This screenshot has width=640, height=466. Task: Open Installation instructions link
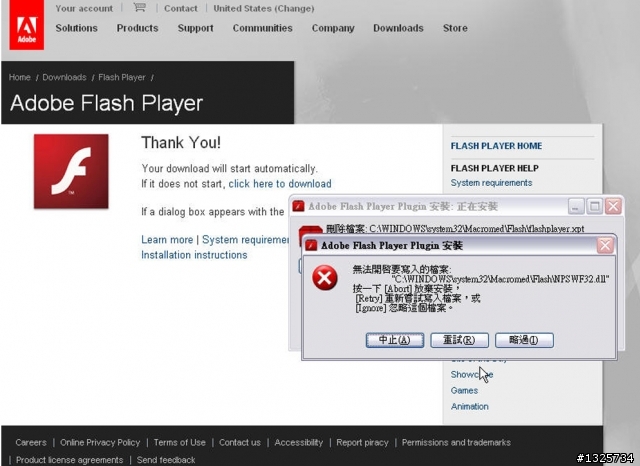tap(194, 255)
